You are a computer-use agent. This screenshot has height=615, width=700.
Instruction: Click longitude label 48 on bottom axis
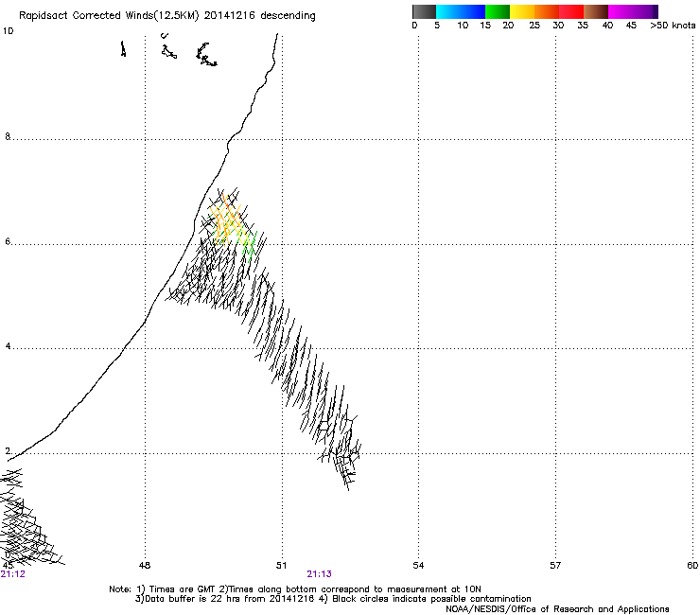[145, 566]
